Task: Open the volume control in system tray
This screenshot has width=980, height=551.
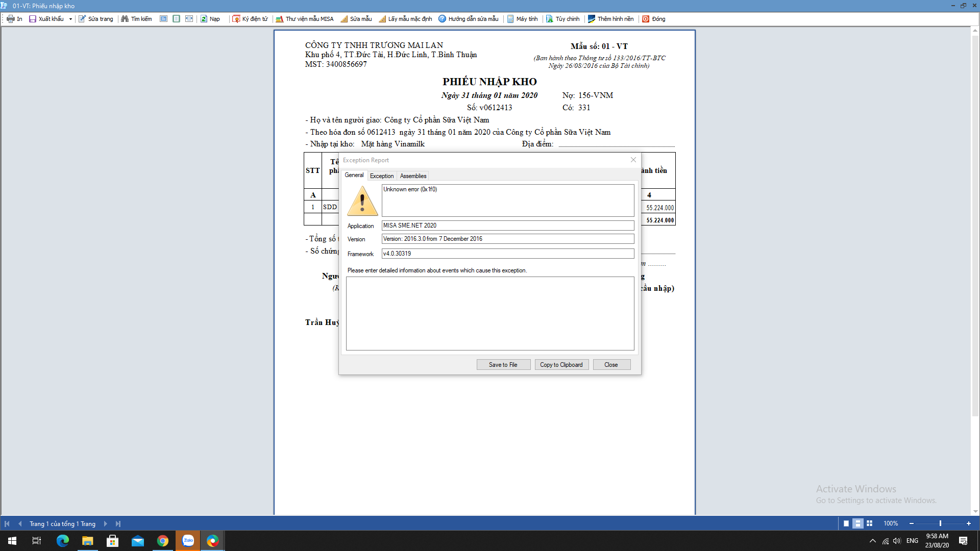Action: point(897,541)
